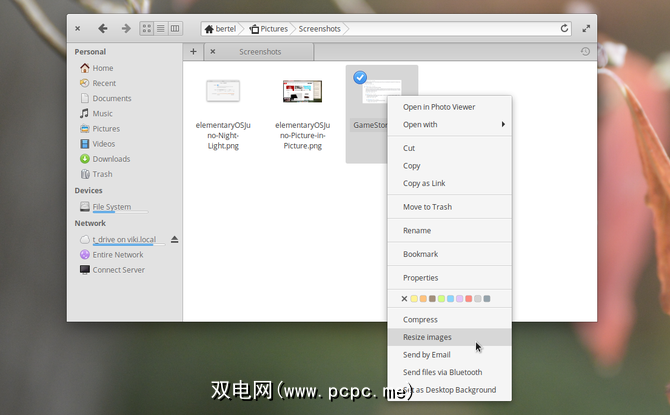Tag file with light gray color swatch

pos(478,299)
